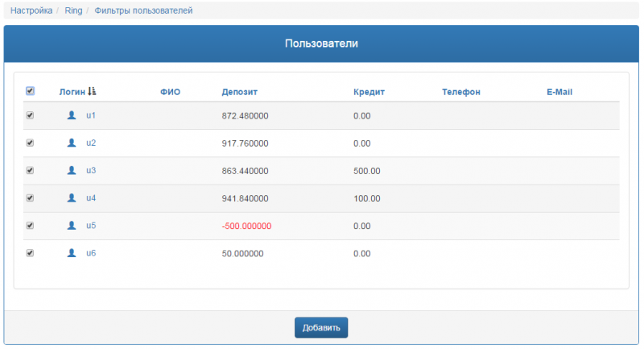Deselect the checkbox in u3 row

pyautogui.click(x=30, y=170)
